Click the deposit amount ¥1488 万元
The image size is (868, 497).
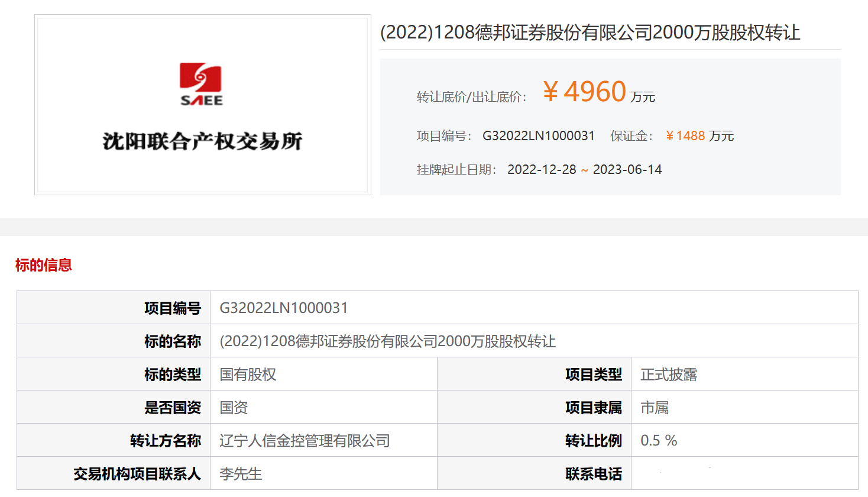[x=699, y=136]
